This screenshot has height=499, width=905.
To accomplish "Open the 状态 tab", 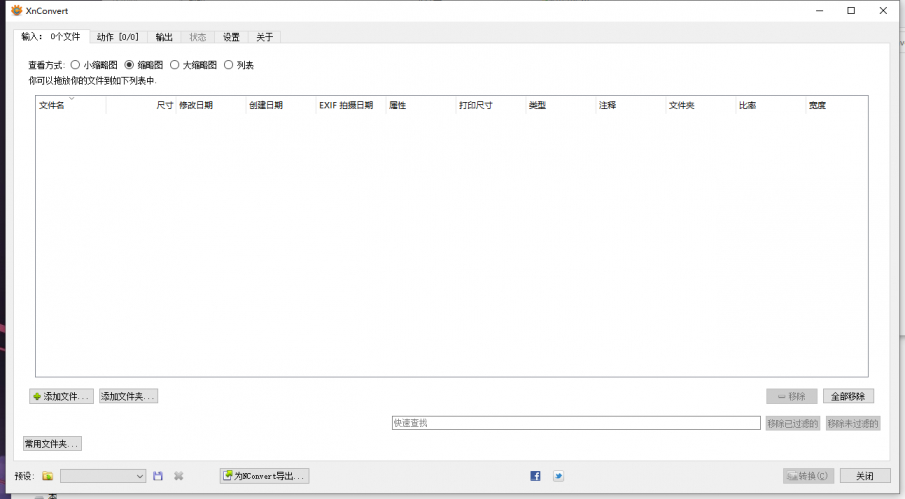I will pos(198,37).
